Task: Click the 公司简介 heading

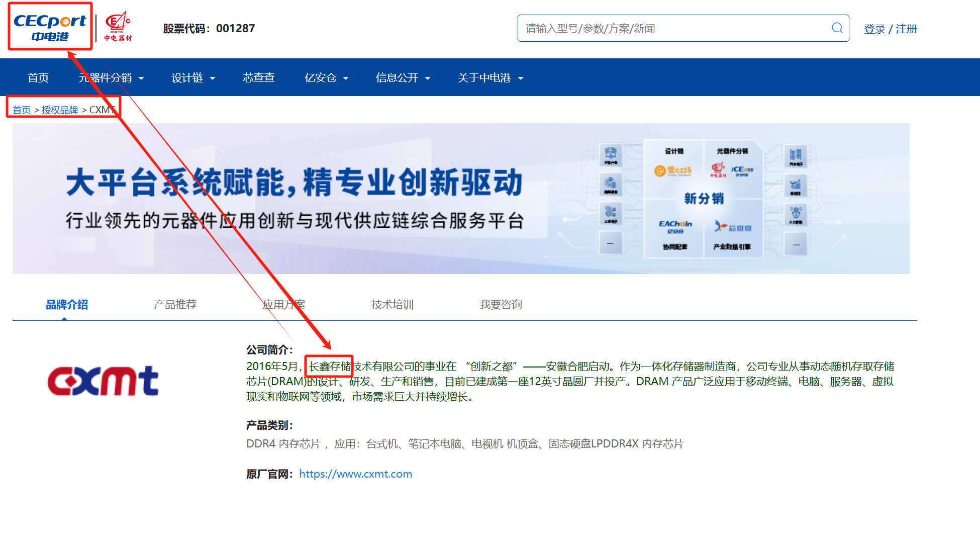Action: 270,349
